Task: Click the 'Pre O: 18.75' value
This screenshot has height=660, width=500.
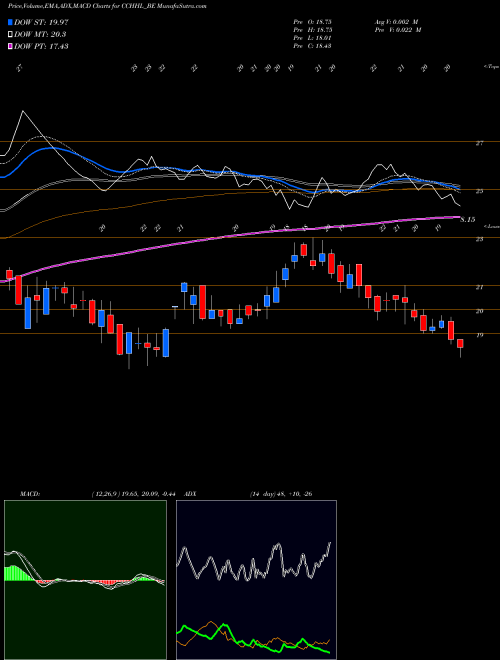Action: click(312, 21)
